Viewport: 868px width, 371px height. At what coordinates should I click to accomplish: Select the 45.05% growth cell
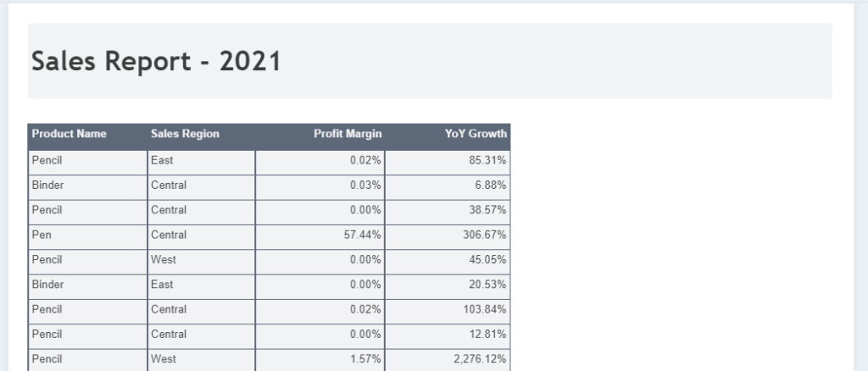click(x=487, y=259)
